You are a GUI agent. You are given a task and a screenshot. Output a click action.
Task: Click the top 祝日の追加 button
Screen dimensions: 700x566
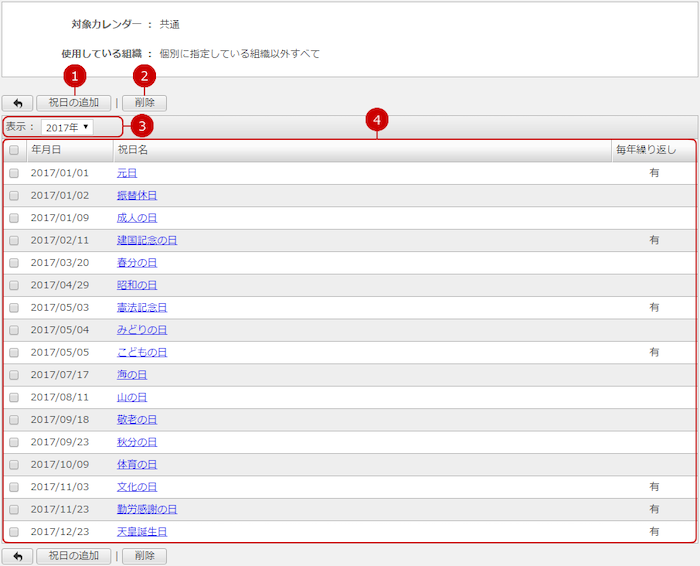click(x=74, y=103)
